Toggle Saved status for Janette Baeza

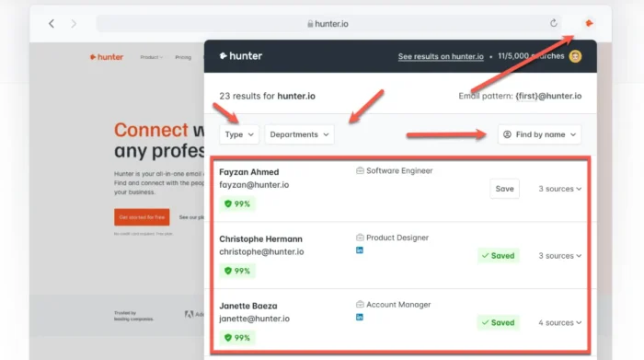(x=499, y=322)
